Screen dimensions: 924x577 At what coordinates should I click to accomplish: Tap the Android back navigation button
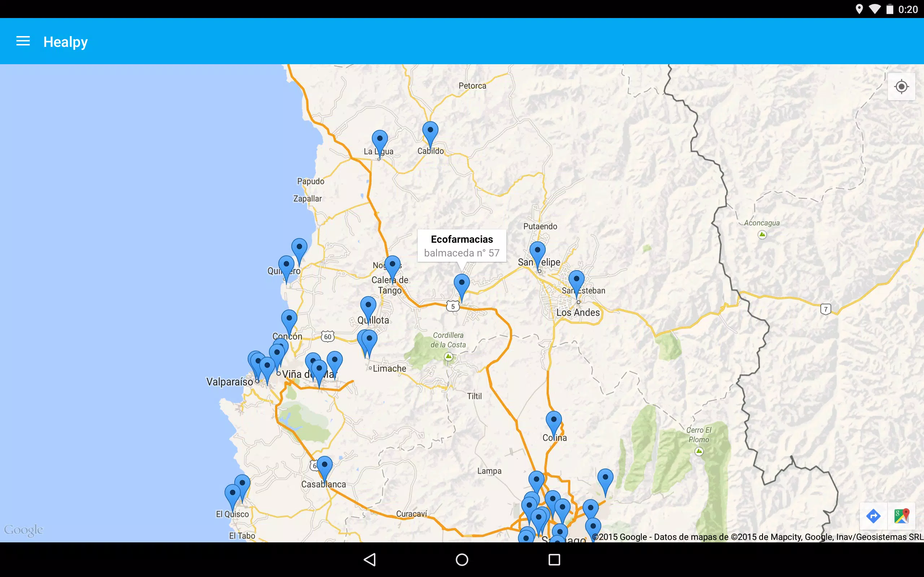[x=370, y=559]
